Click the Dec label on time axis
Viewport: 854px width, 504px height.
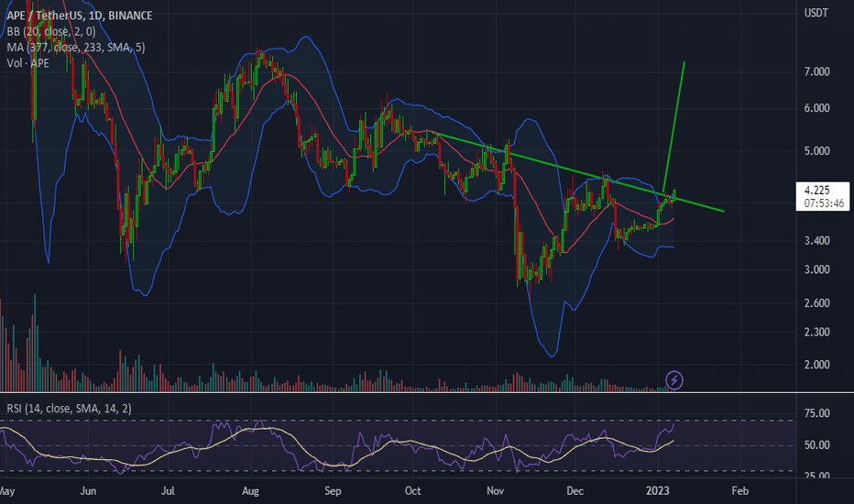[x=575, y=491]
